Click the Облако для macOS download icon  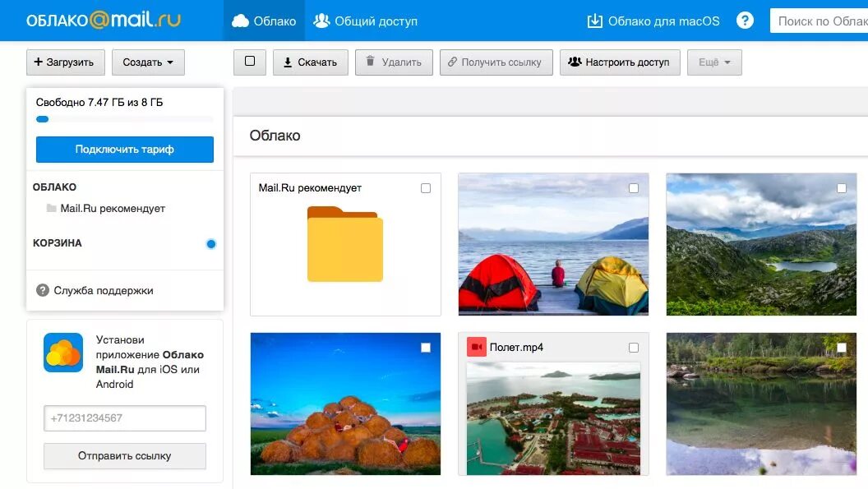(x=594, y=21)
